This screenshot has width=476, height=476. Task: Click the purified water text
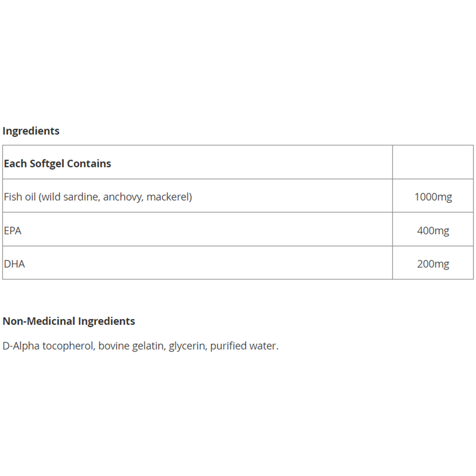pos(244,346)
